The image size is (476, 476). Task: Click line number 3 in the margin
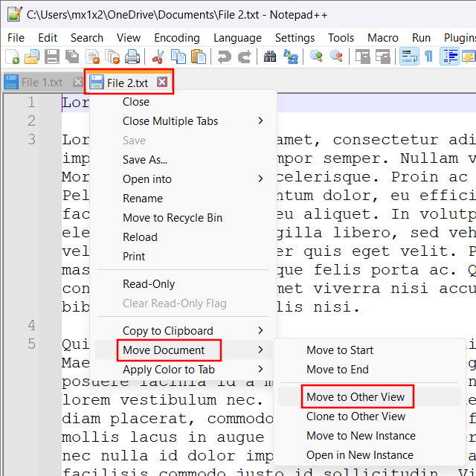tap(31, 139)
